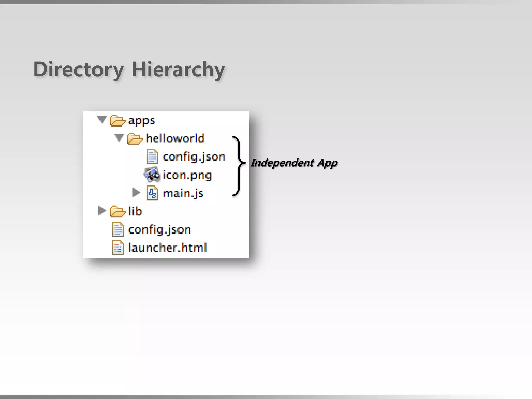Click the Independent App annotation text
The image size is (532, 399).
pos(294,163)
